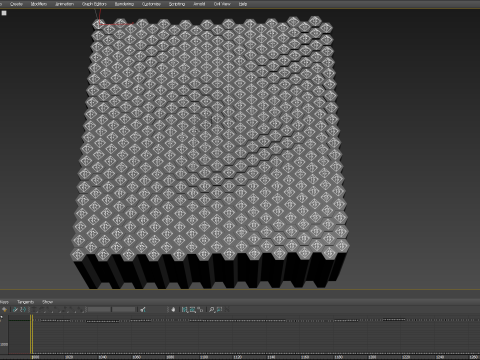The height and width of the screenshot is (360, 480).
Task: Toggle Show Selected Key Stats icon
Action: tap(143, 310)
